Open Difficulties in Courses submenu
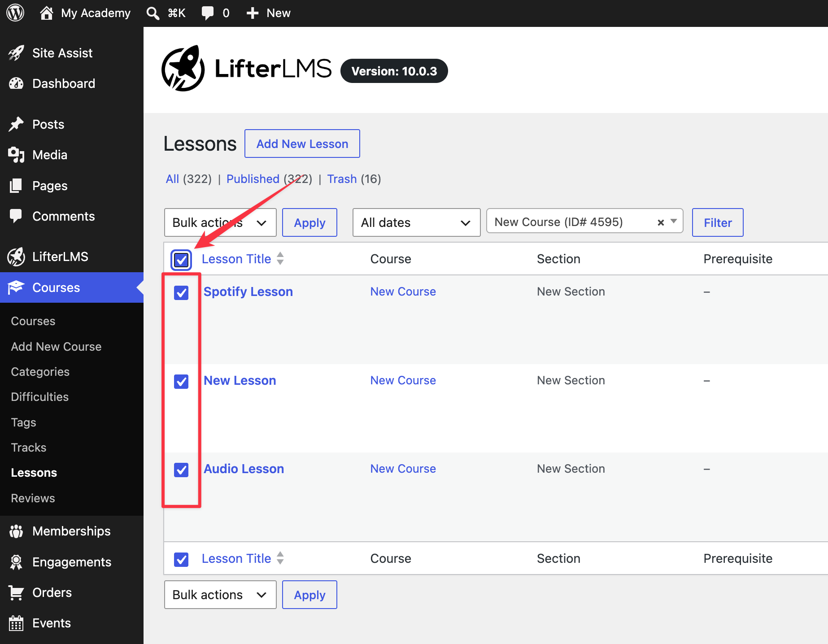 click(39, 397)
